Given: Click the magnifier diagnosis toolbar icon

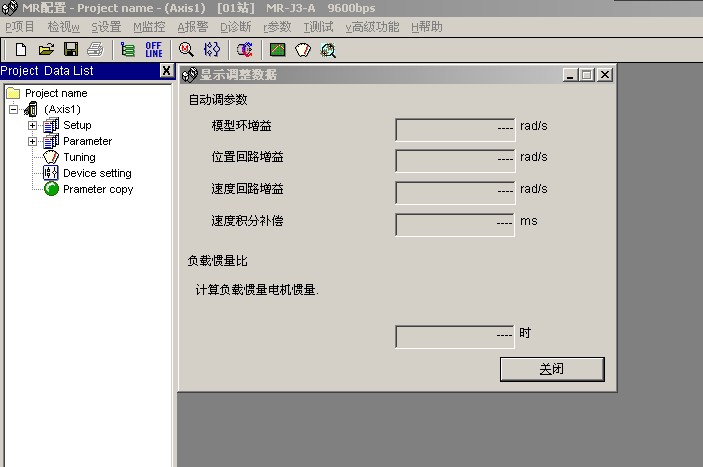Looking at the screenshot, I should pos(186,49).
